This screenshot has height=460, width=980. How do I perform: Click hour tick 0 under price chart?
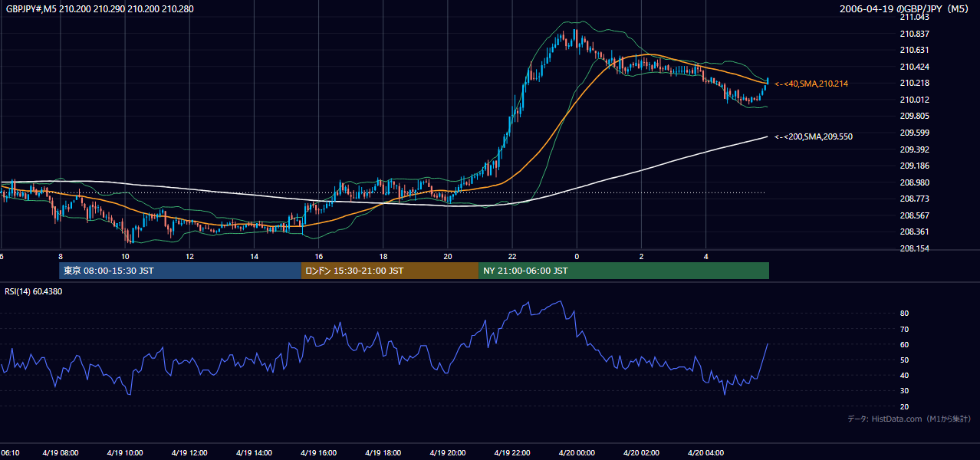pos(577,256)
